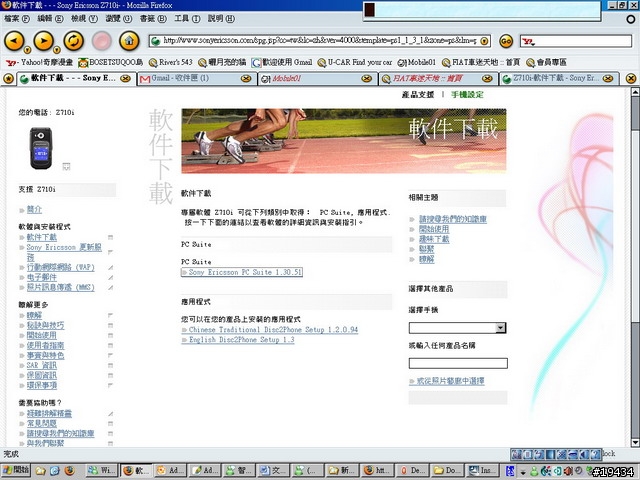Open the 行動網際網路 (WAP) sidebar link

tap(60, 267)
